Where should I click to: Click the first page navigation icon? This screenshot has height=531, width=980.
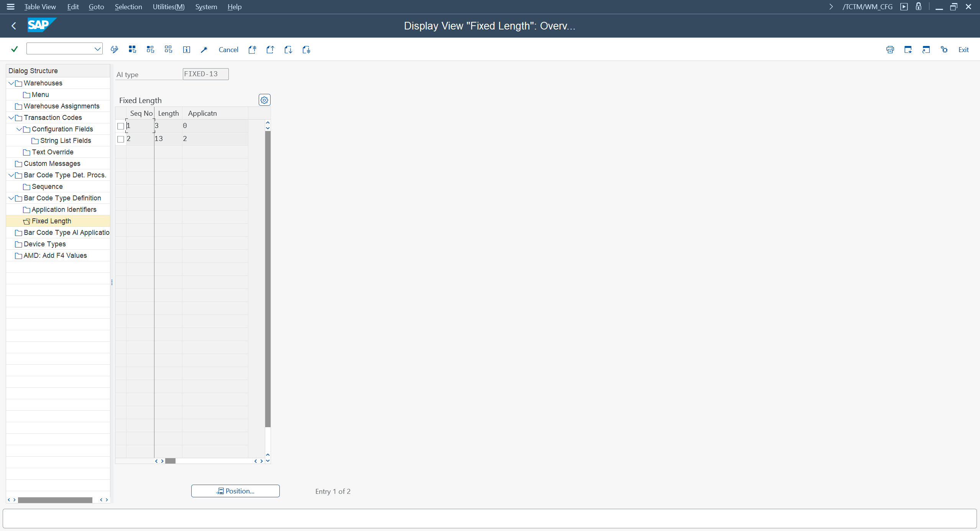pyautogui.click(x=252, y=49)
